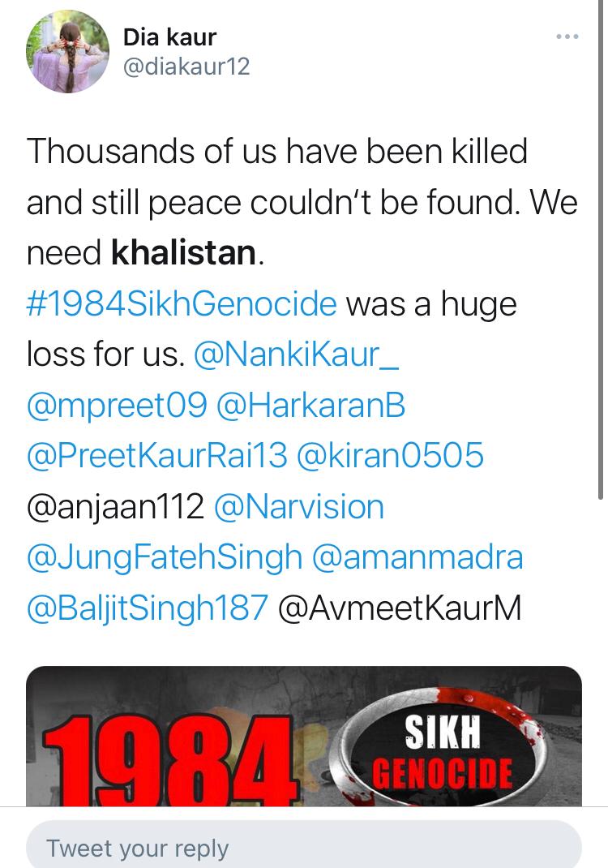This screenshot has width=608, height=868.
Task: Open Dia kaur's profile picture
Action: [x=67, y=51]
